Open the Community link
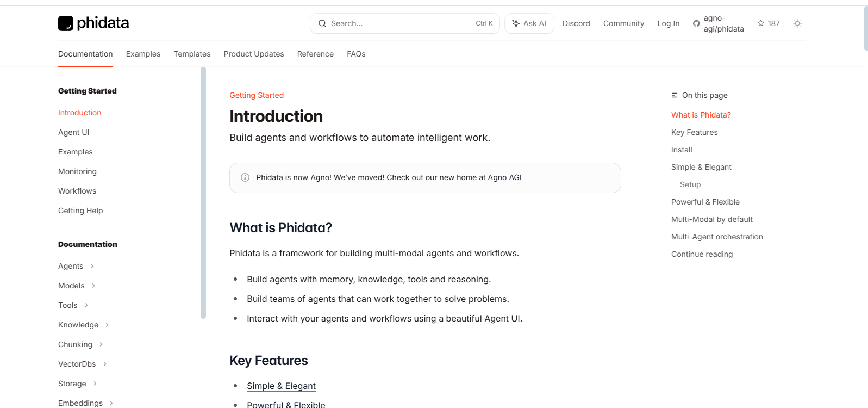Viewport: 868px width, 408px height. [623, 23]
